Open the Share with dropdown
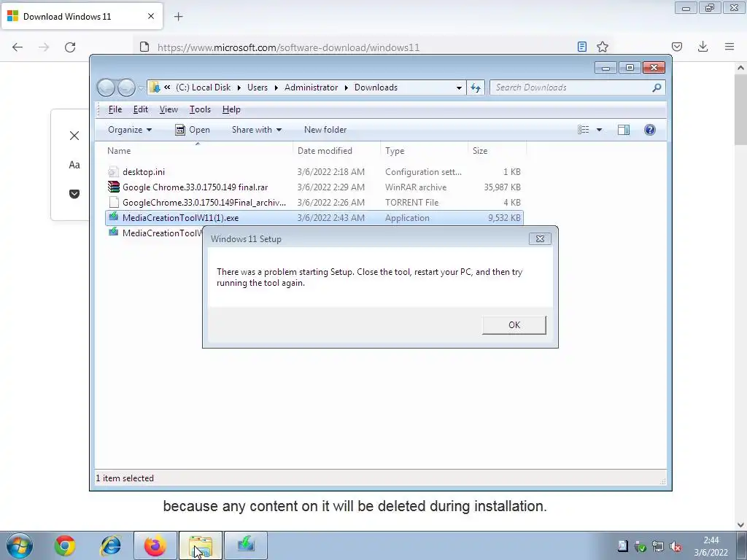Viewport: 747px width, 560px height. (257, 130)
